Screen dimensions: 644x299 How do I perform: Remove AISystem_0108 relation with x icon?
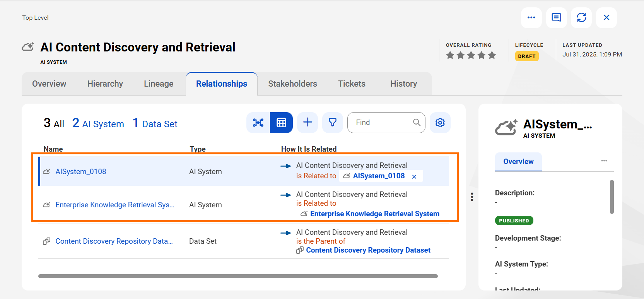[x=414, y=176]
